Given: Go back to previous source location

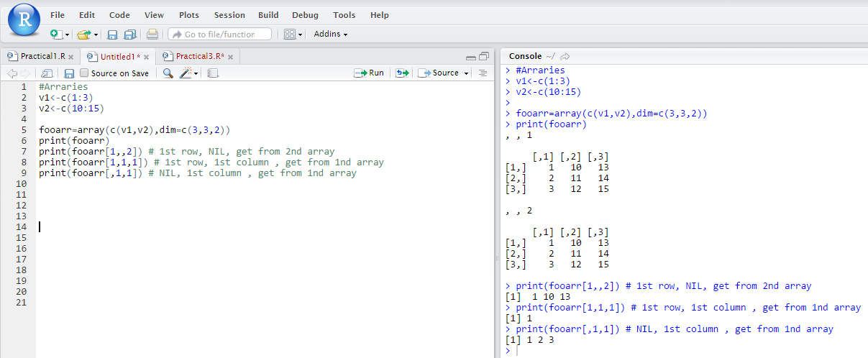Looking at the screenshot, I should pos(12,73).
